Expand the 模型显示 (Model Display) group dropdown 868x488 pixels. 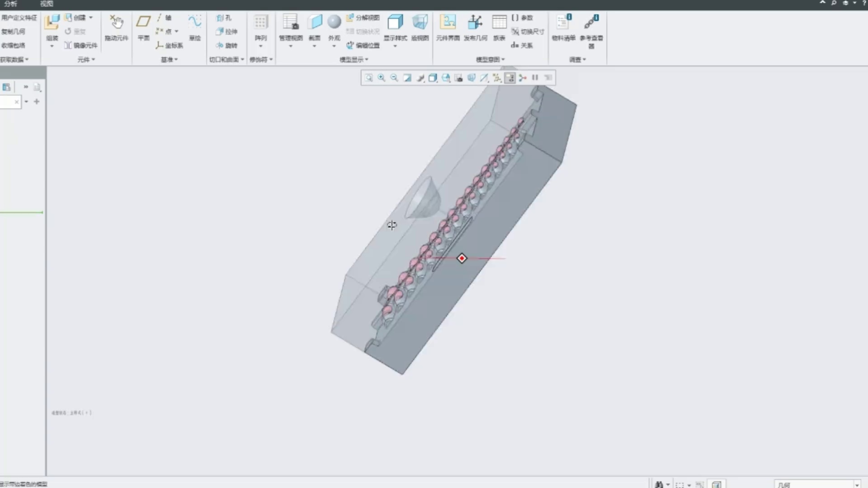[354, 59]
